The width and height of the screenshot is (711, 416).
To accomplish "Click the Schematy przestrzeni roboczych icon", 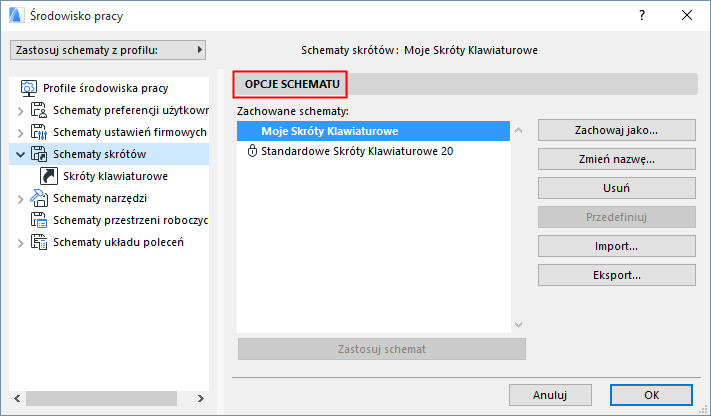I will click(x=40, y=220).
